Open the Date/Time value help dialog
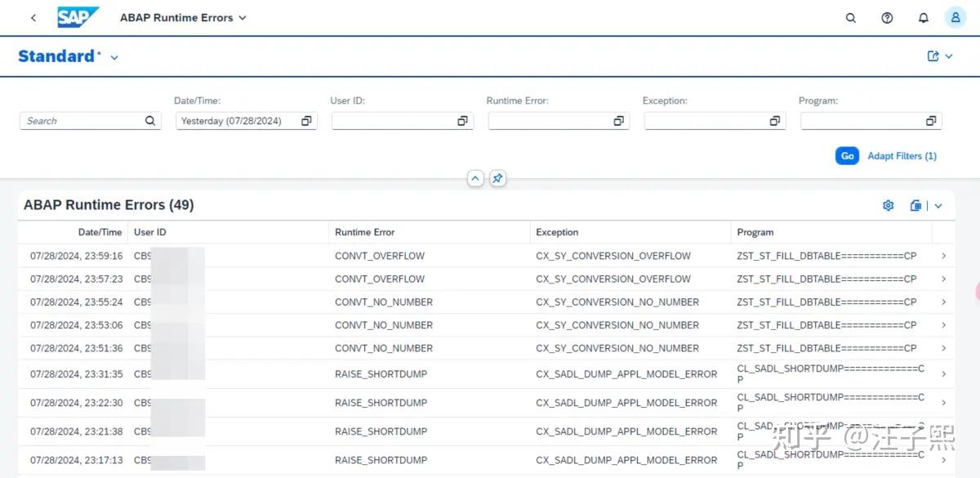 [x=306, y=120]
